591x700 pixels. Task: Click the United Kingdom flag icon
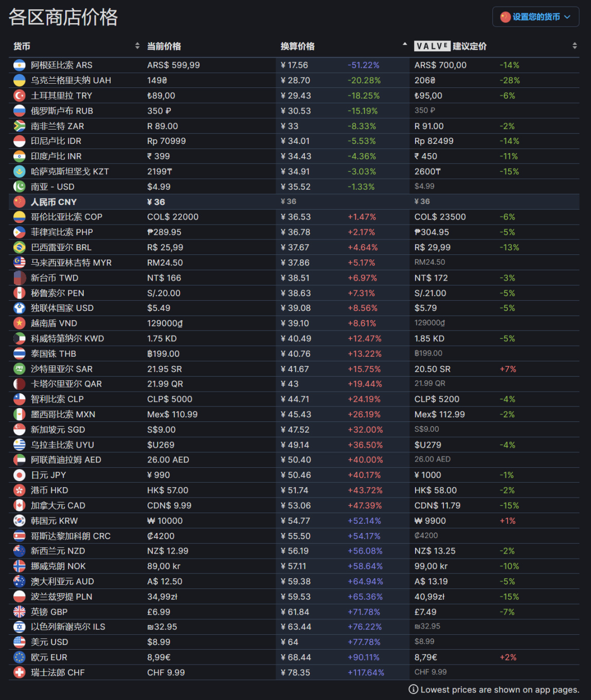19,612
